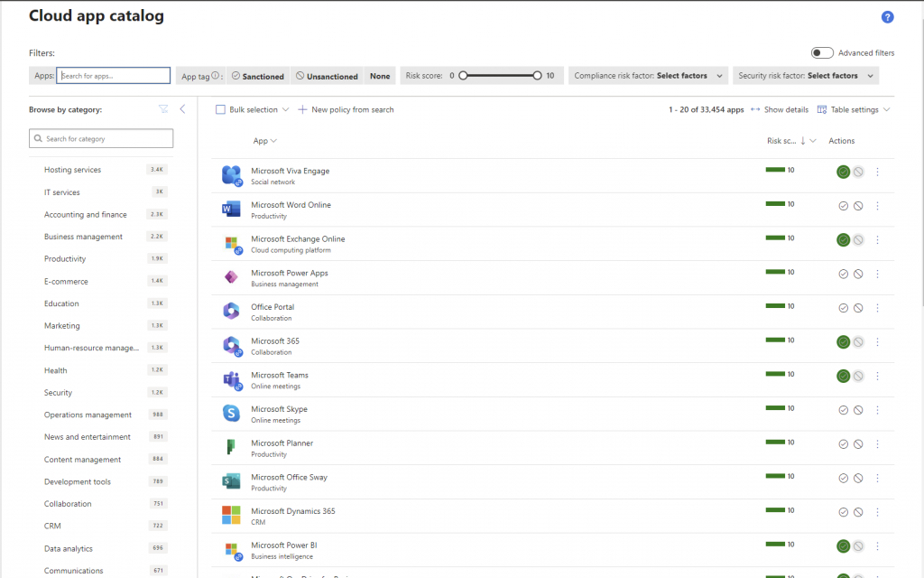Click the Search for category field

coord(101,138)
